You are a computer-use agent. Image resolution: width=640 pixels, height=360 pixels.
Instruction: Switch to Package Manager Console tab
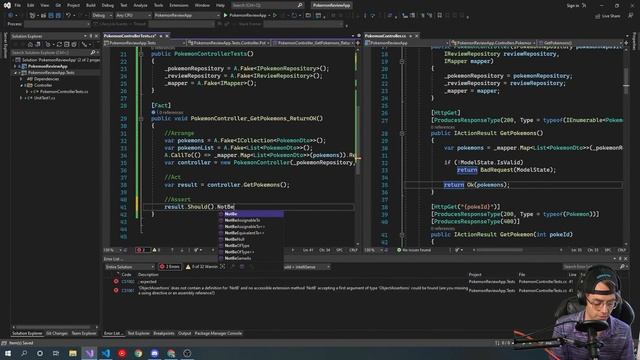(218, 333)
